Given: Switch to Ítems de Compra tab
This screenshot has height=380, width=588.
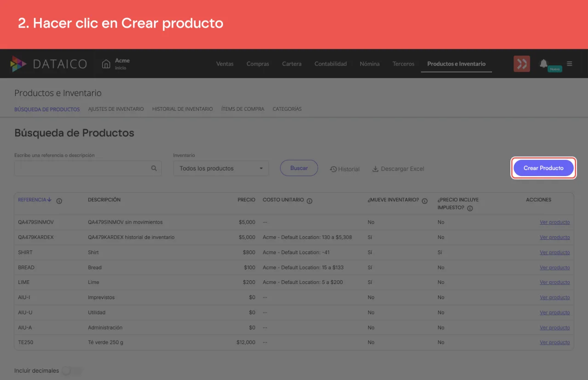Looking at the screenshot, I should tap(243, 109).
